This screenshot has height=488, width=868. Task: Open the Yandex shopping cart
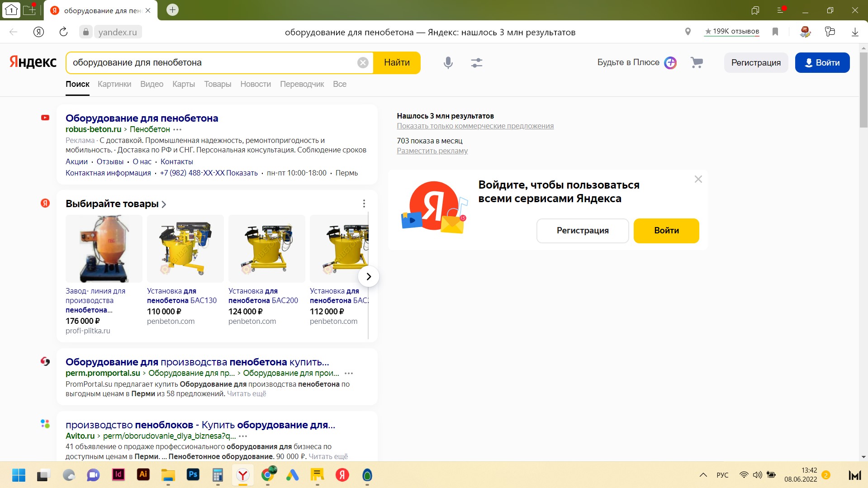pyautogui.click(x=696, y=63)
